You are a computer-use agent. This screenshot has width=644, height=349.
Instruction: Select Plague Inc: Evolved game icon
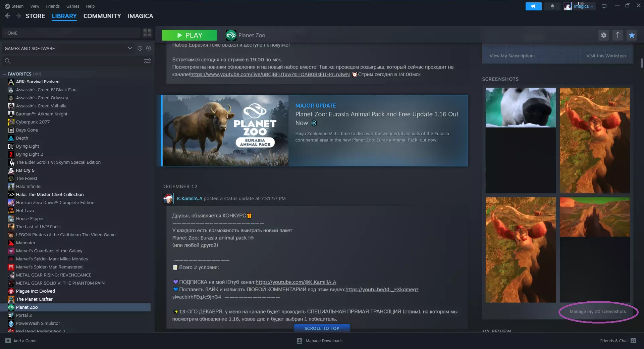pyautogui.click(x=11, y=291)
